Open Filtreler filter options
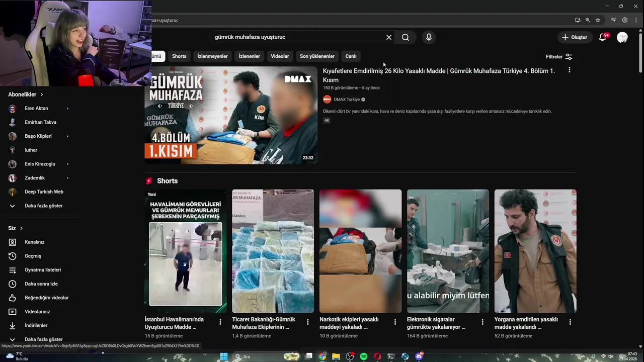 point(559,57)
